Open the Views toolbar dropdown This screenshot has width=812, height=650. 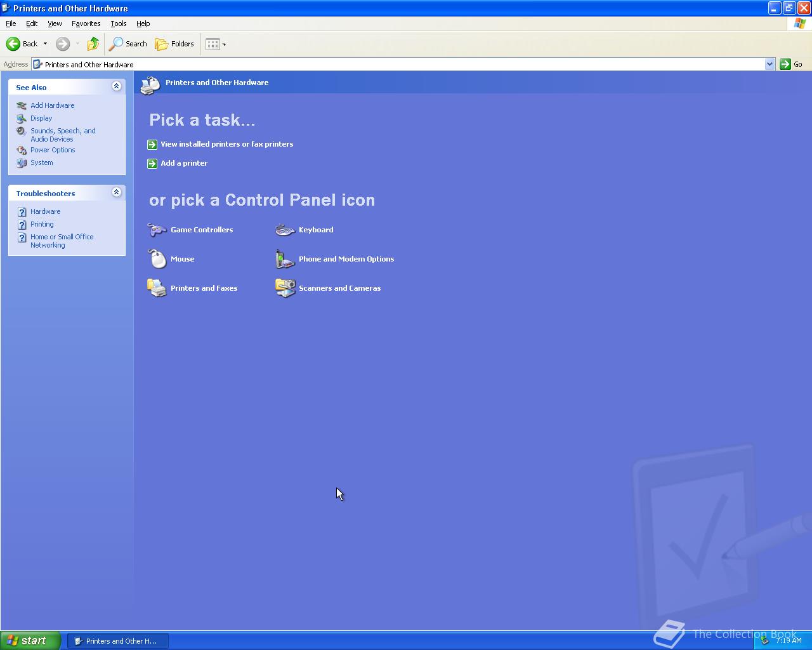[x=216, y=44]
